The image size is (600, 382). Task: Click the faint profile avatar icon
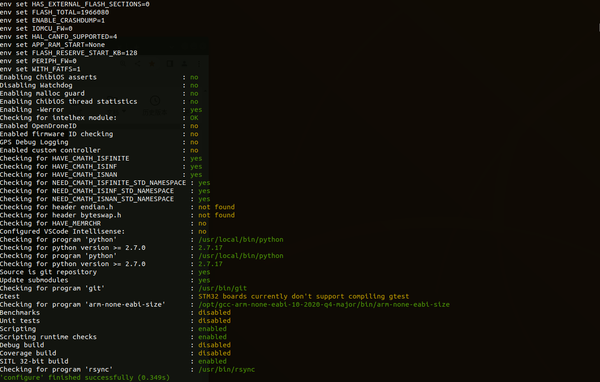click(x=184, y=64)
